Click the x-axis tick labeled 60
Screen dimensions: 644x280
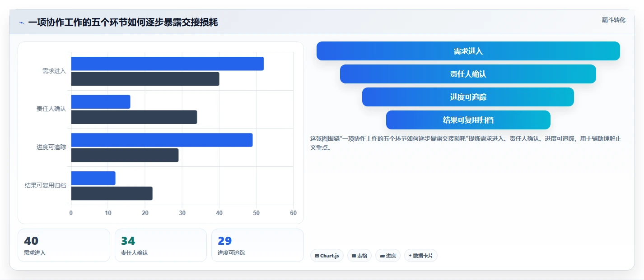point(293,213)
